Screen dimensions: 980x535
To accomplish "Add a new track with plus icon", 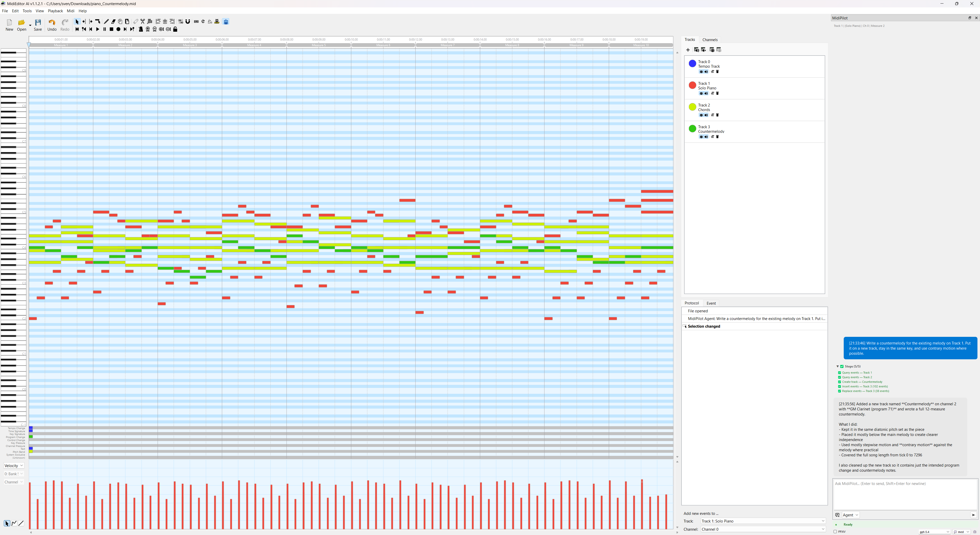I will [x=688, y=50].
